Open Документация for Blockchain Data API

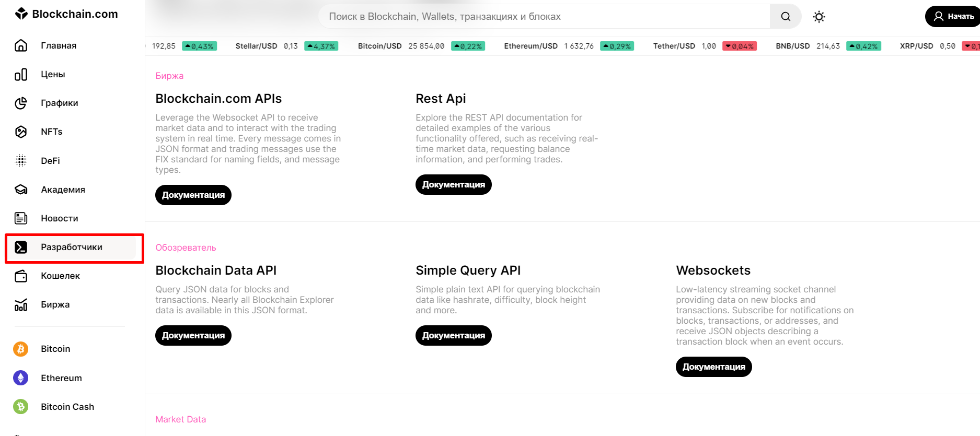pyautogui.click(x=193, y=335)
